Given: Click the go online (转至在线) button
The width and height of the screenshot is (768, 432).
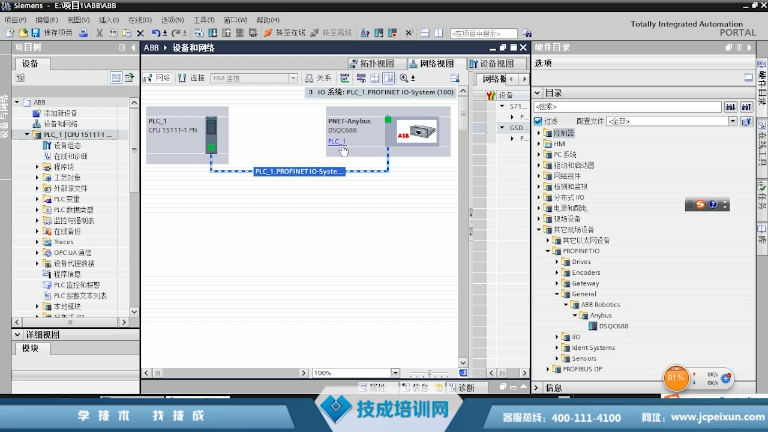Looking at the screenshot, I should (284, 33).
